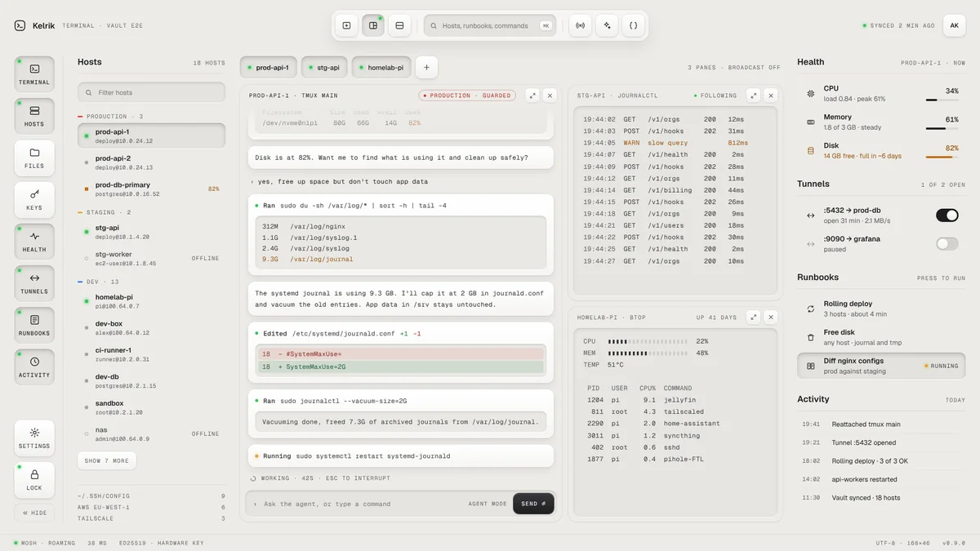This screenshot has width=980, height=551.
Task: Open Files in the sidebar
Action: click(34, 158)
